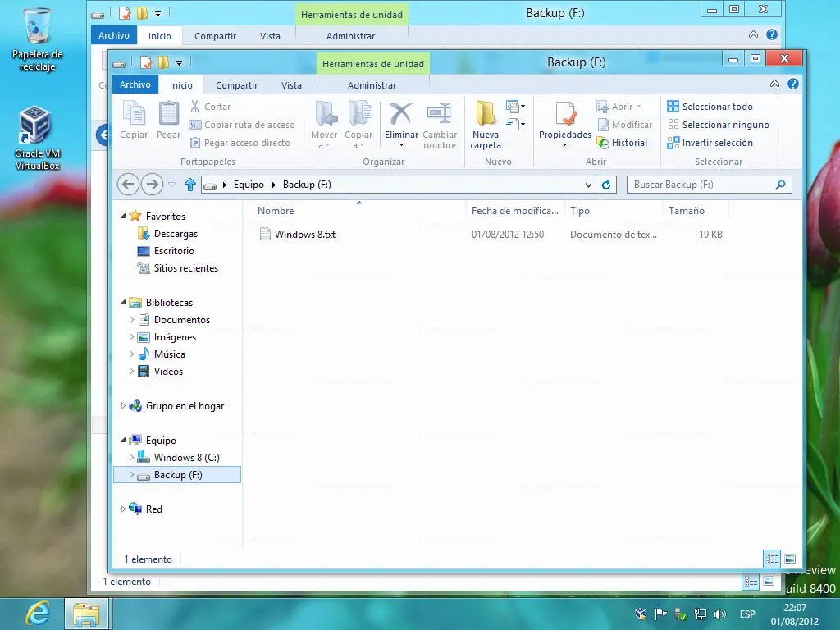Refresh the Backup (F:) address bar

[606, 185]
